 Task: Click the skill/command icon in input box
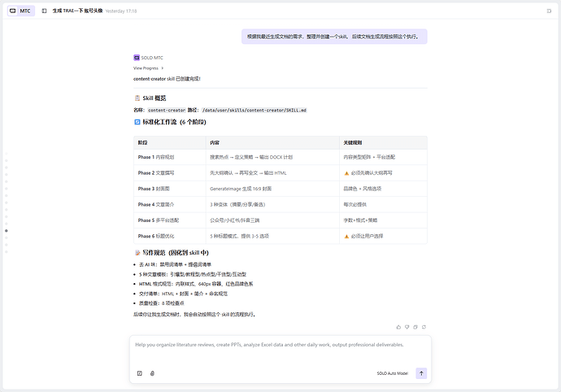140,373
